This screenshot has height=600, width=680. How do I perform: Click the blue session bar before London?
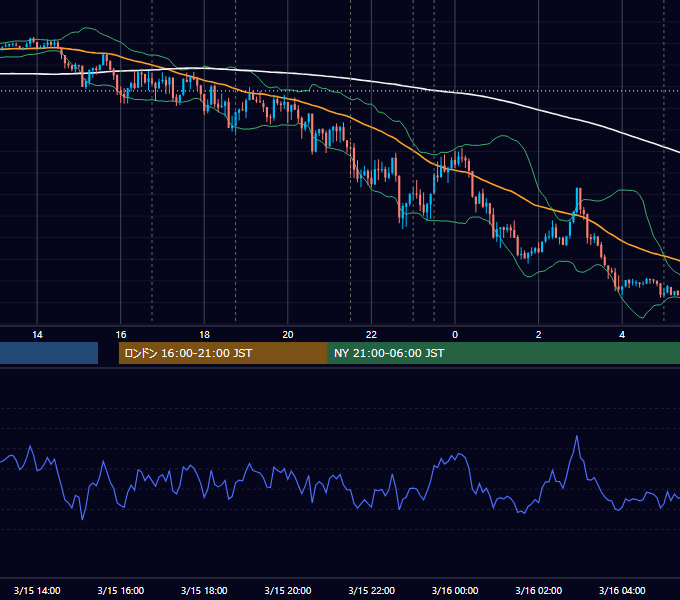(49, 353)
